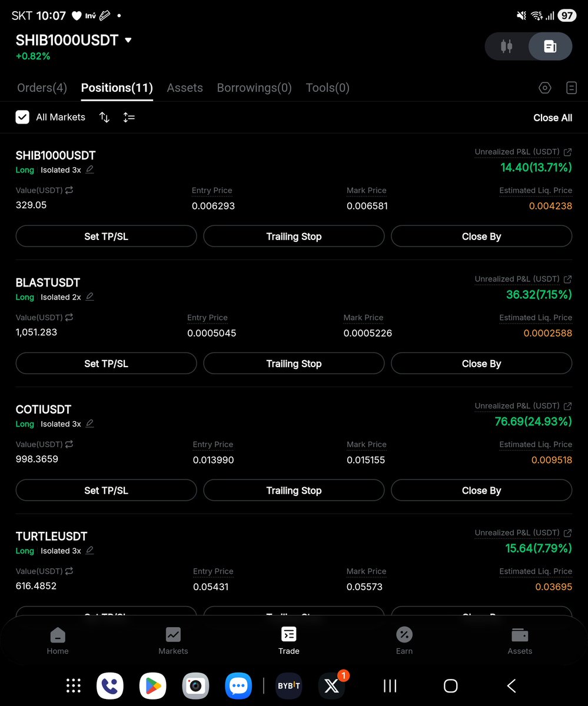
Task: Go to Home in bottom navigation
Action: click(x=58, y=640)
